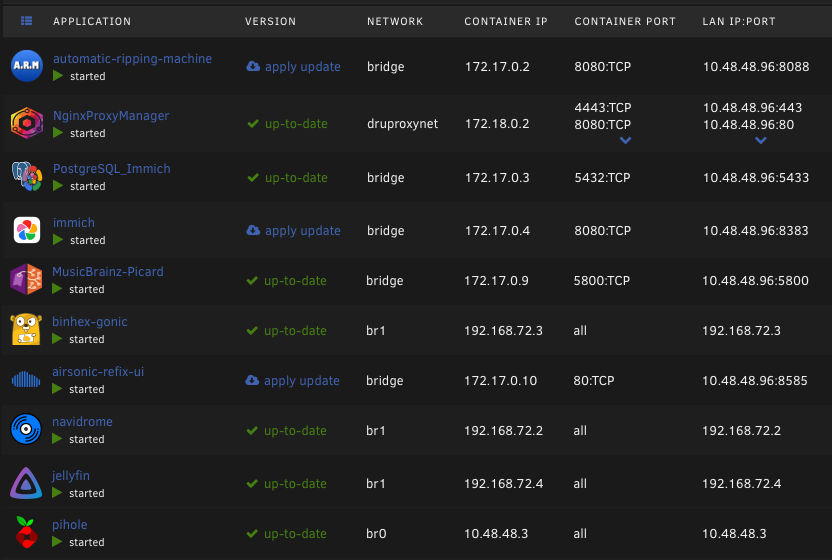Open the pihole name link
Viewport: 832px width, 560px height.
coord(70,524)
